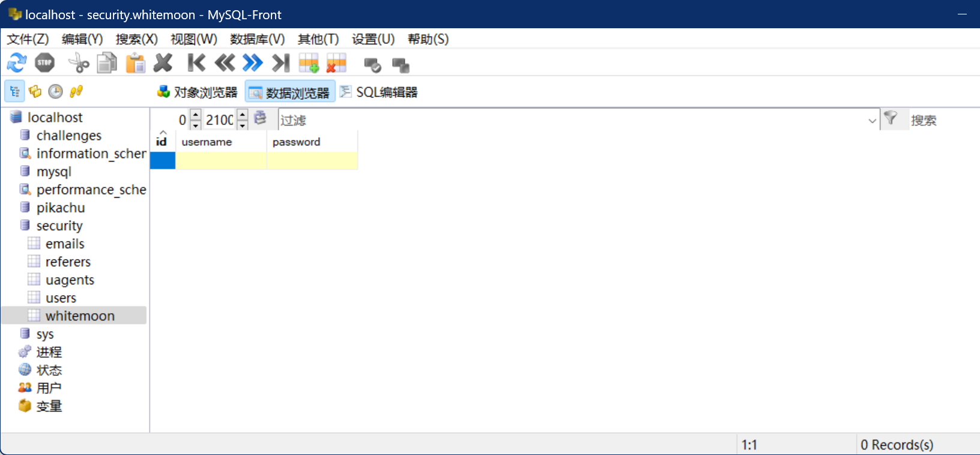Increase the offset value with up arrow
This screenshot has width=980, height=455.
pos(196,114)
